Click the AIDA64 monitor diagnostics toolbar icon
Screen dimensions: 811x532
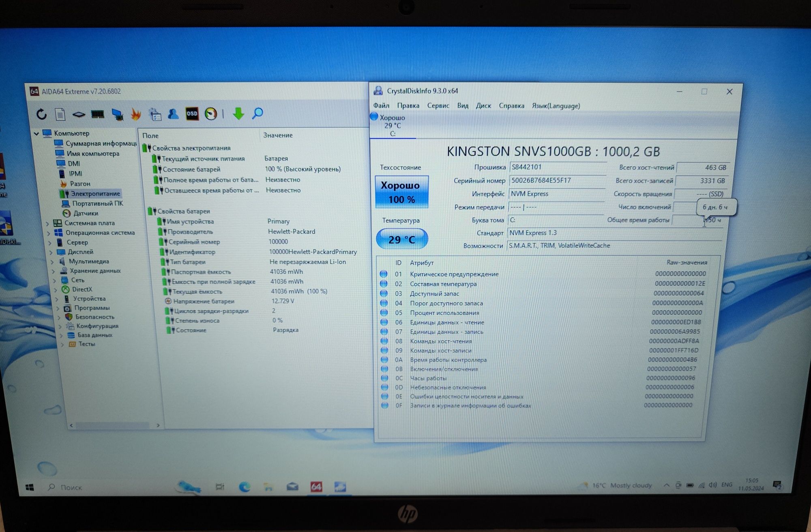point(118,114)
